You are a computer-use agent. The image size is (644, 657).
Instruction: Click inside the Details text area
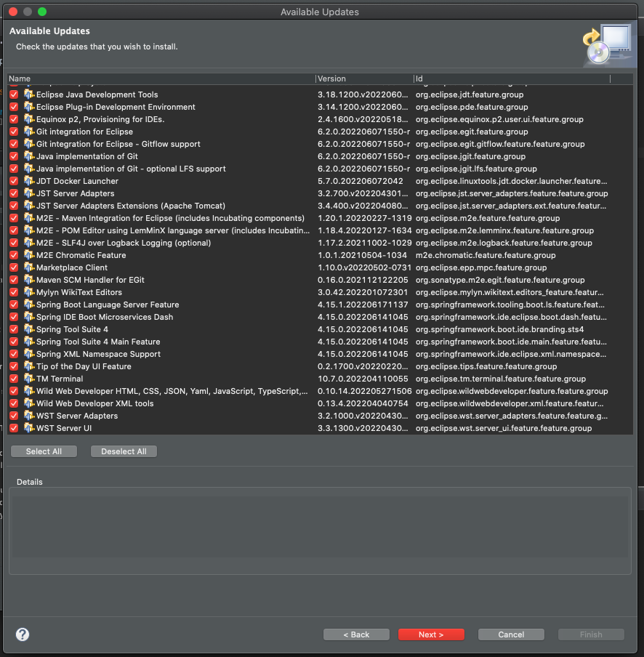[320, 531]
